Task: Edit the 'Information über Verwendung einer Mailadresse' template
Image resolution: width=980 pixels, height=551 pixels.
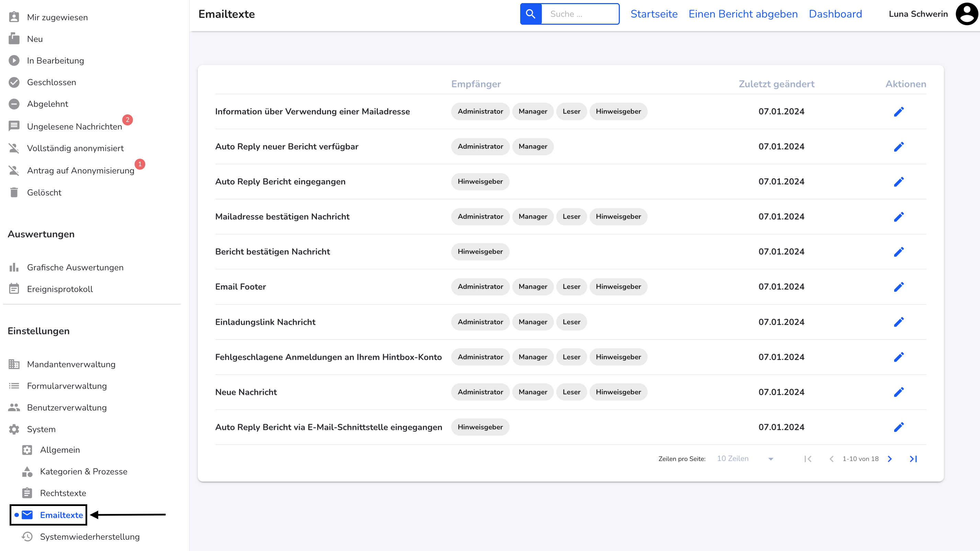Action: (x=899, y=112)
